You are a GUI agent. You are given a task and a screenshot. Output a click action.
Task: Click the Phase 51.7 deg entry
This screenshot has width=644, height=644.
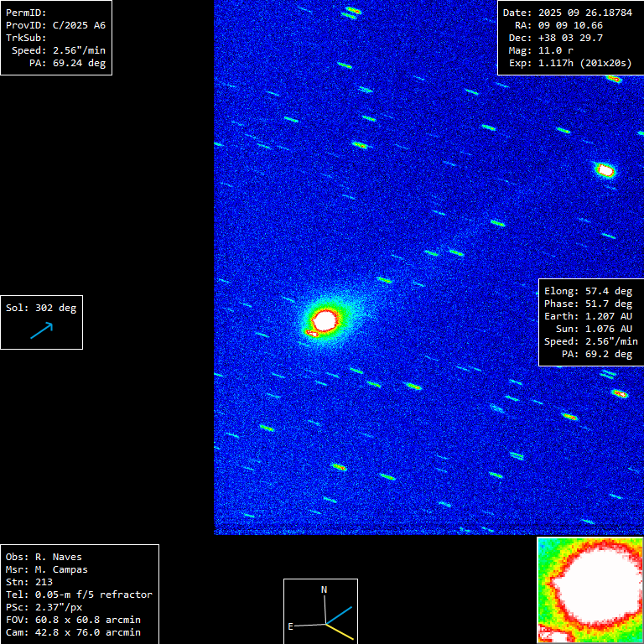[588, 304]
